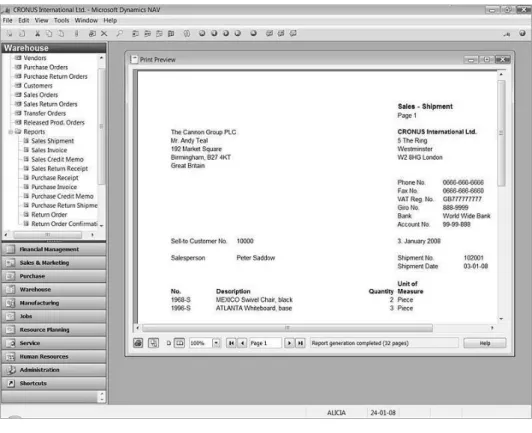Open the View menu
This screenshot has height=433, width=532.
tap(41, 20)
